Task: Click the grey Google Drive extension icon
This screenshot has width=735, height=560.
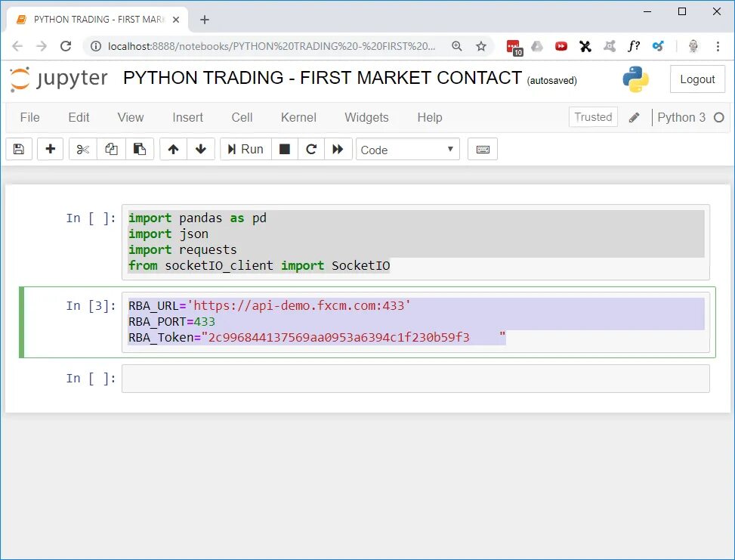Action: [537, 46]
